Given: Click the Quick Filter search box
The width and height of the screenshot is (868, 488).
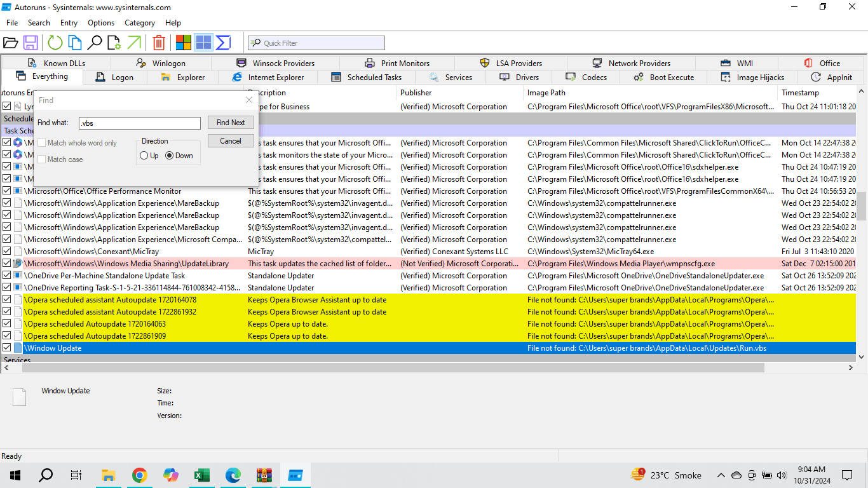Looking at the screenshot, I should (x=316, y=43).
